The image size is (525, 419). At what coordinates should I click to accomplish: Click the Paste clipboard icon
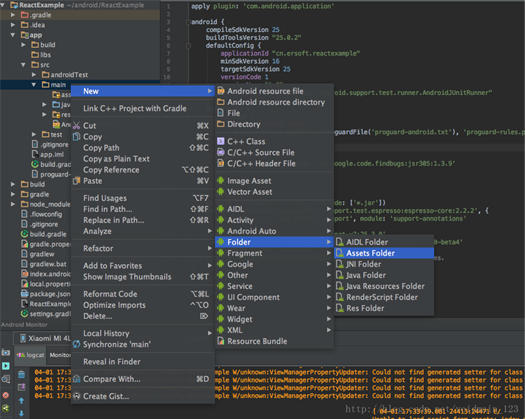(x=77, y=181)
